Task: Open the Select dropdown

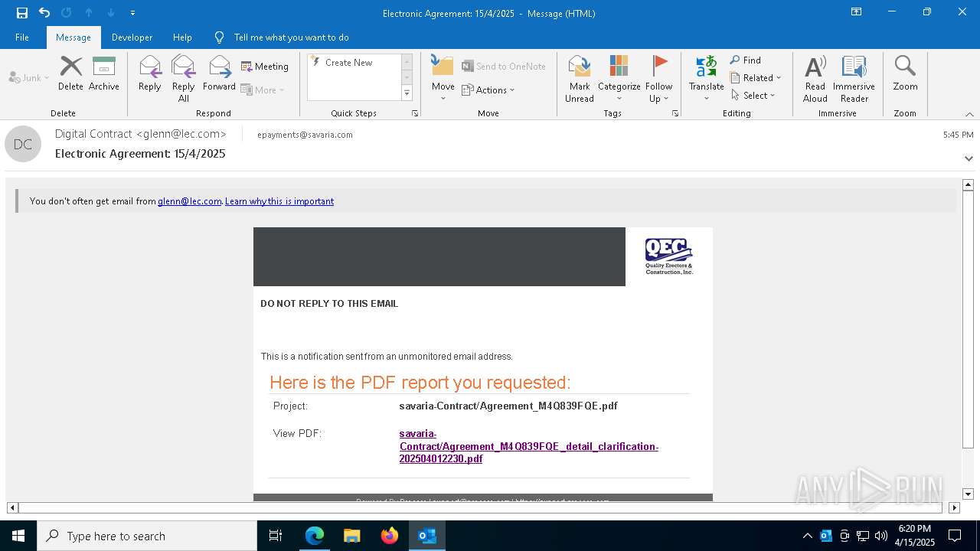Action: tap(753, 96)
